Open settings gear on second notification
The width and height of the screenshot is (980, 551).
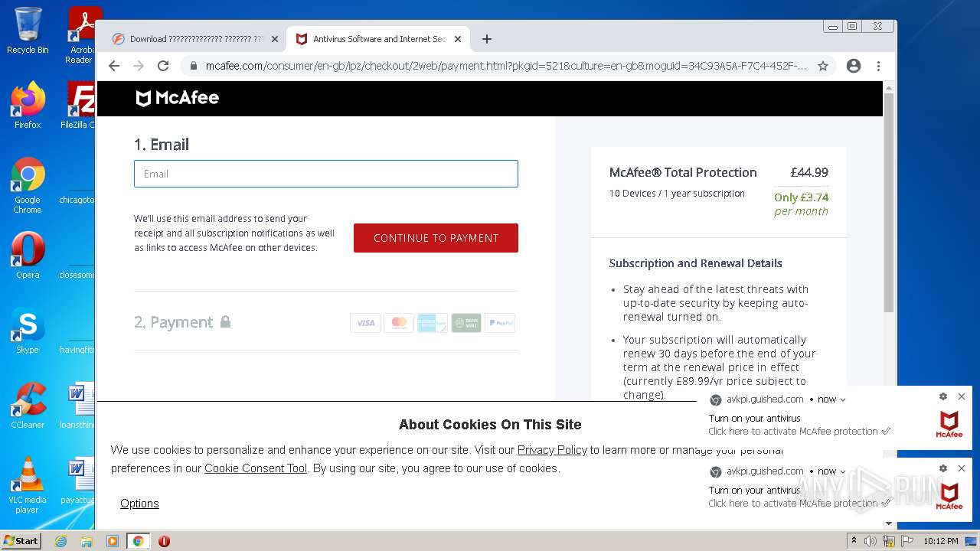(x=943, y=468)
